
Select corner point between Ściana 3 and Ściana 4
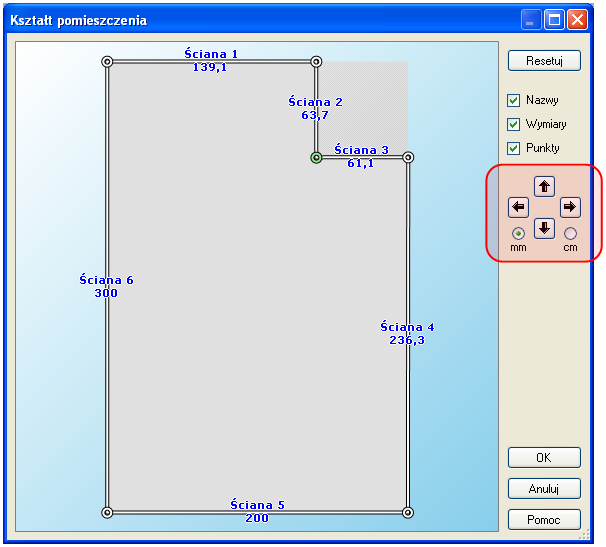407,158
